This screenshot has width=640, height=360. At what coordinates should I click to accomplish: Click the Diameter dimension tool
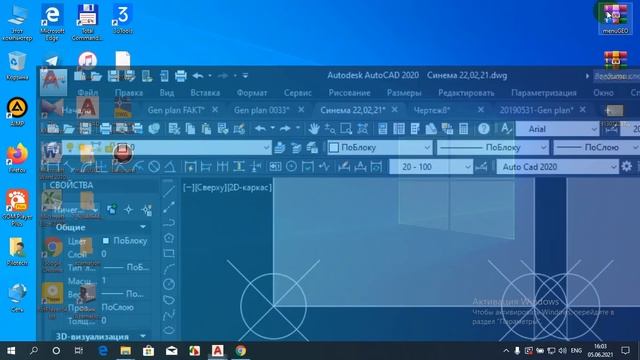click(154, 167)
